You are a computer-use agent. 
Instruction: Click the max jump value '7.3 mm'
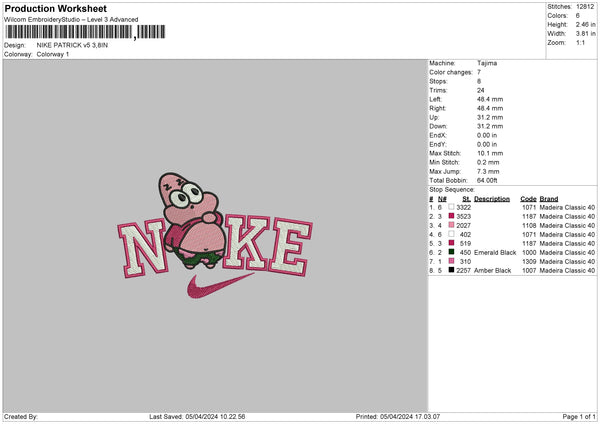tap(488, 171)
